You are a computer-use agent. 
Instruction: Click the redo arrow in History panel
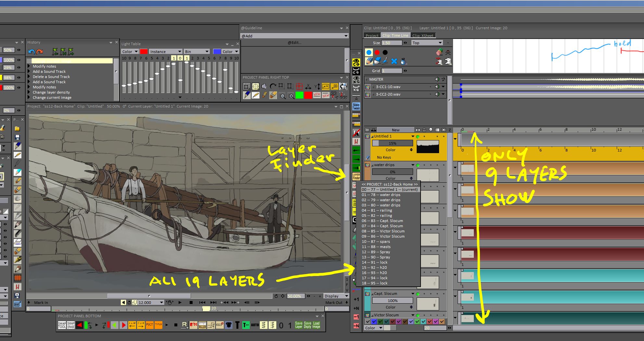coord(40,52)
